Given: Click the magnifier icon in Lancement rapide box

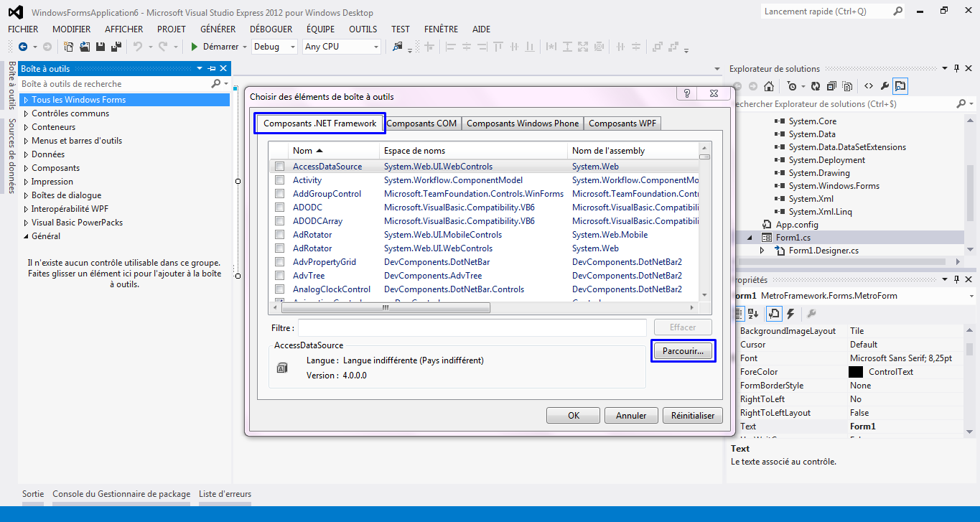Looking at the screenshot, I should (x=897, y=11).
